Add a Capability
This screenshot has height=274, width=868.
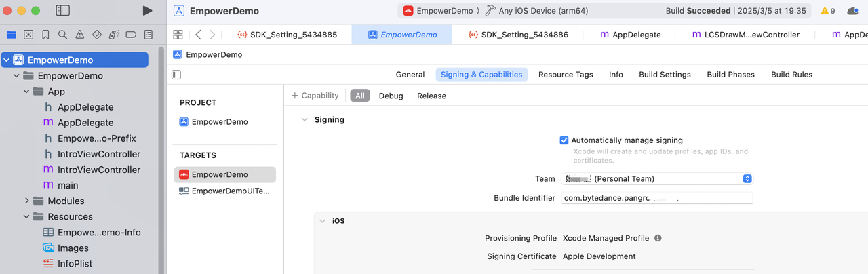click(315, 96)
